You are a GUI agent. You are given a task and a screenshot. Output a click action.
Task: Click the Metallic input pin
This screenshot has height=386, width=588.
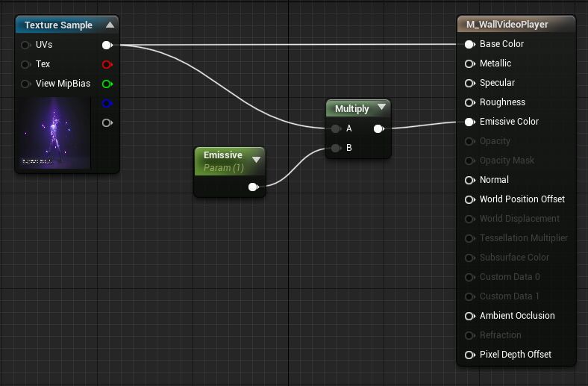tap(470, 63)
